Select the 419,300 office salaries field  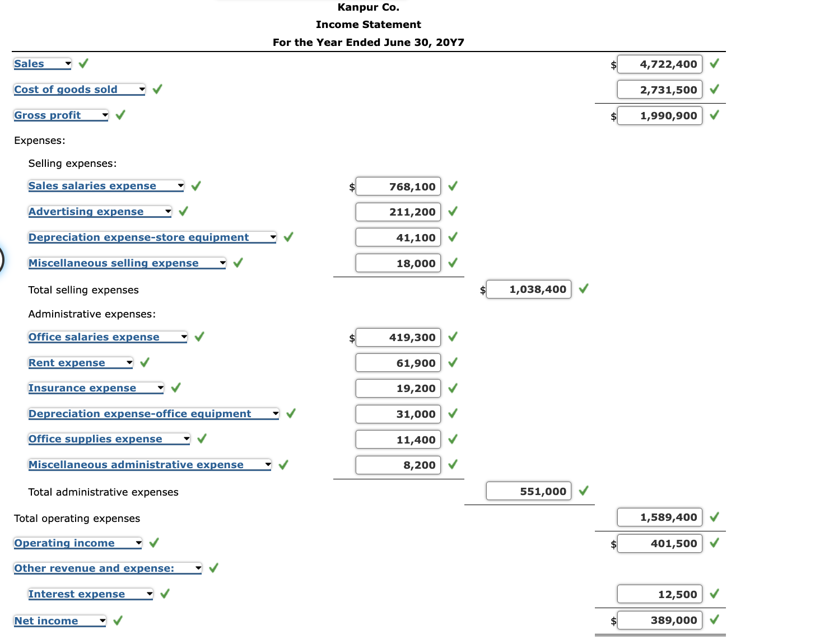[398, 338]
